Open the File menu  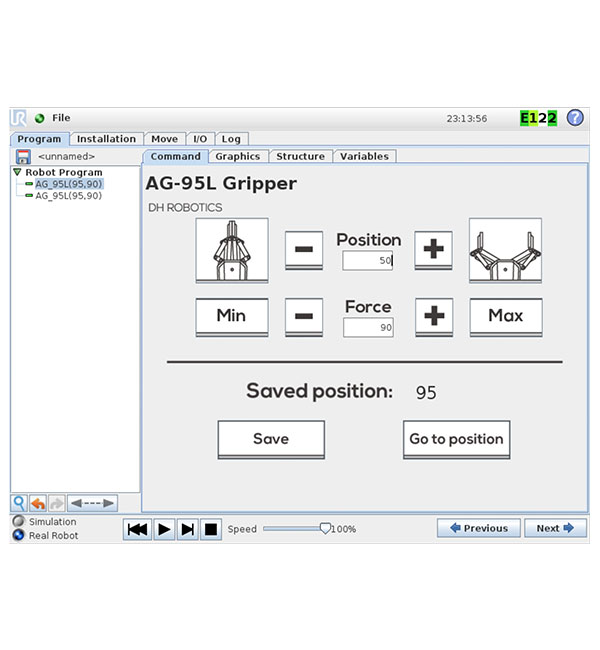point(61,118)
